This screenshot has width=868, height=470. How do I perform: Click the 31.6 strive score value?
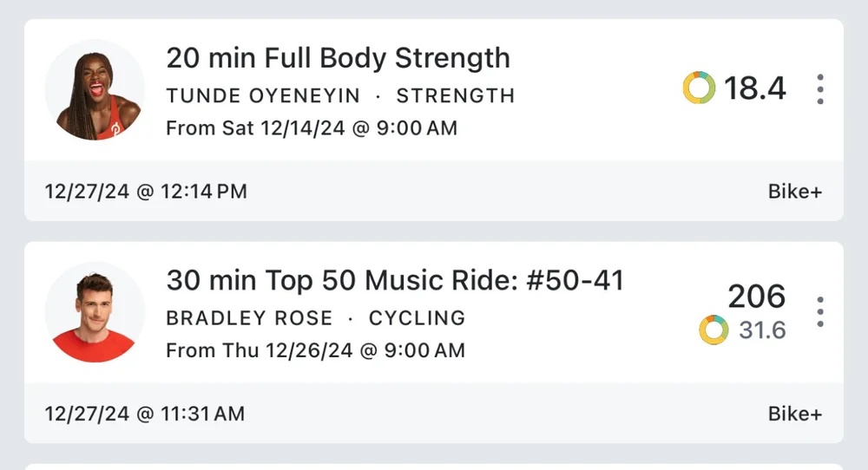tap(762, 330)
